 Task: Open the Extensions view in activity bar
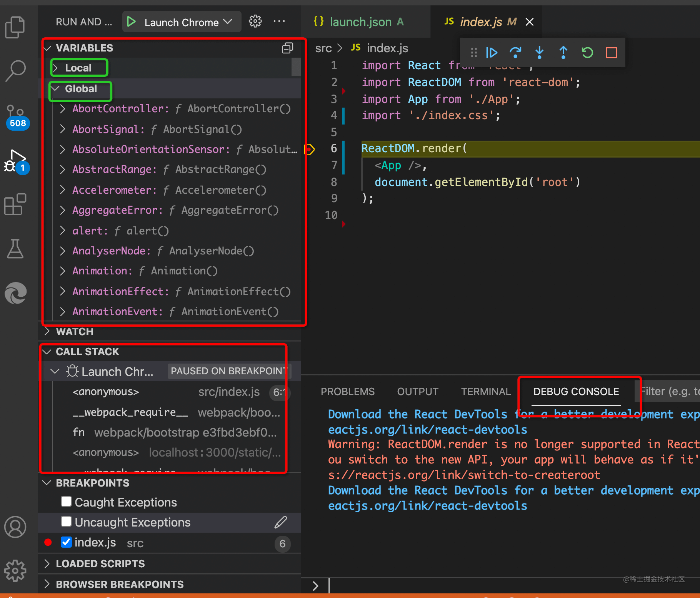pyautogui.click(x=15, y=204)
